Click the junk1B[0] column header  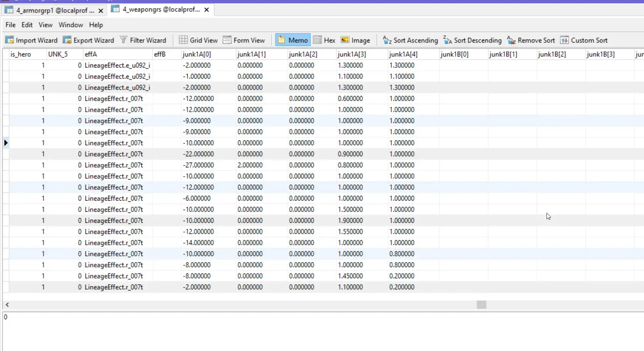pyautogui.click(x=463, y=54)
